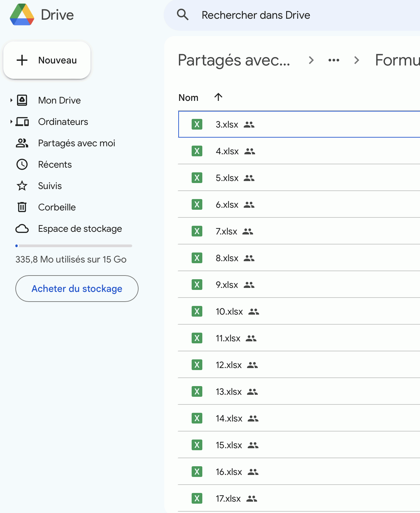Type in the Rechercher dans Drive field

pos(300,15)
